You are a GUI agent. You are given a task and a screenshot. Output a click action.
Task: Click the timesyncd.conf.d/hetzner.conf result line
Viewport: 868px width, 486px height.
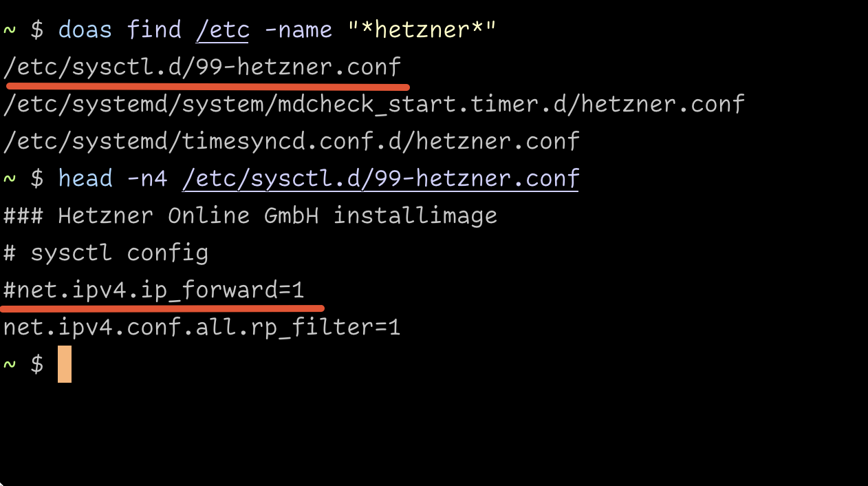291,141
